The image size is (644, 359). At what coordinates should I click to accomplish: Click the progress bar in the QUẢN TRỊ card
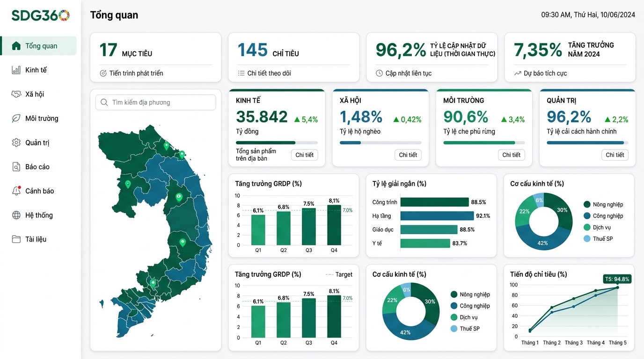[587, 143]
